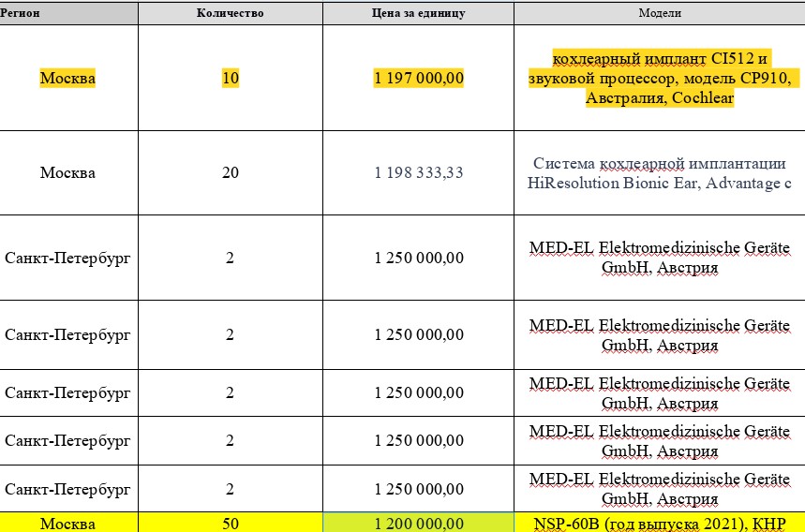Click the price 1 198 333,33
The width and height of the screenshot is (805, 532).
click(x=418, y=172)
